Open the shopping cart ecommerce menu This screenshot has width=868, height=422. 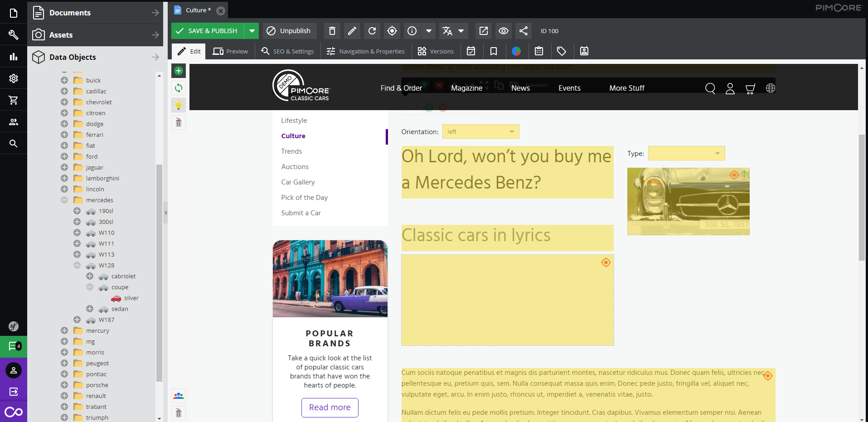(x=14, y=100)
